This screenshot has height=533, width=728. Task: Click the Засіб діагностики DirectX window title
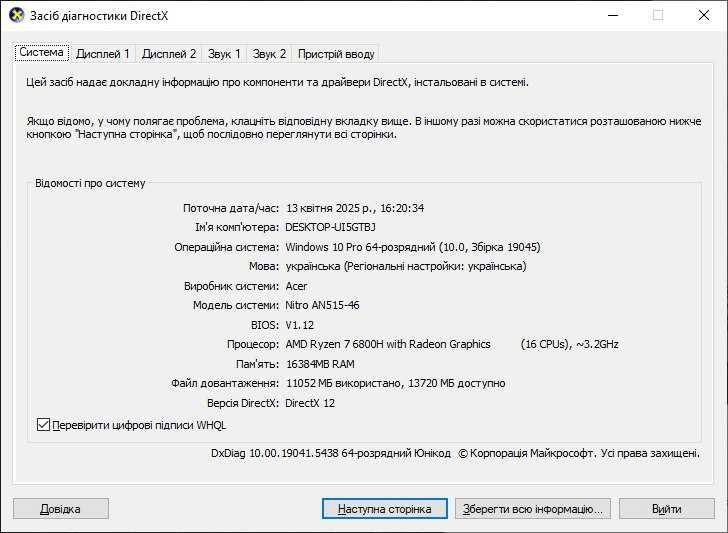pyautogui.click(x=99, y=16)
